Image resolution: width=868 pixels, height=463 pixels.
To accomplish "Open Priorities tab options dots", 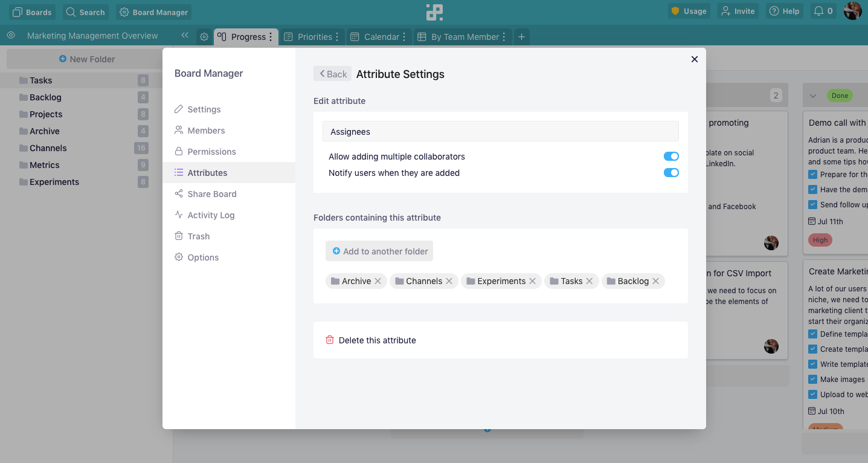I will [337, 37].
